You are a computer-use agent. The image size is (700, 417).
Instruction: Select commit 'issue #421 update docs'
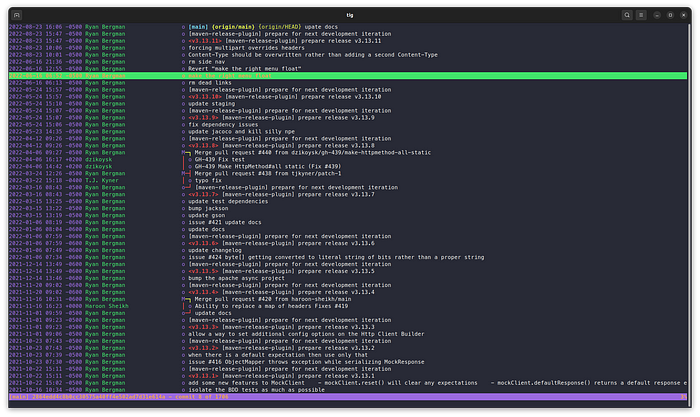click(x=225, y=222)
